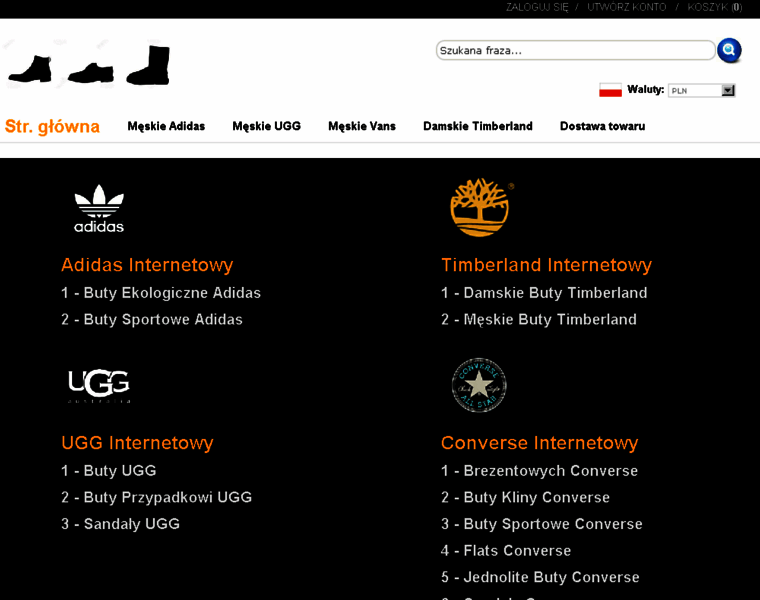This screenshot has height=600, width=760.
Task: Open the Converse All Star logo
Action: click(x=479, y=385)
